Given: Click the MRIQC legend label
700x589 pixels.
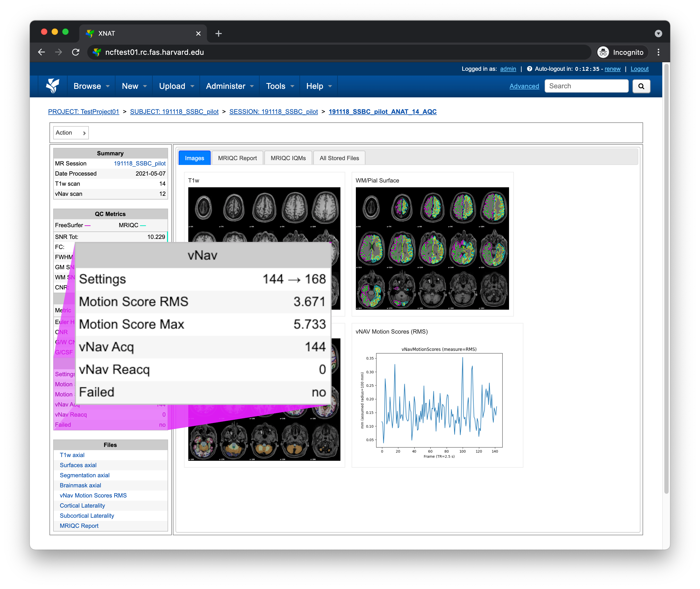Looking at the screenshot, I should coord(128,225).
